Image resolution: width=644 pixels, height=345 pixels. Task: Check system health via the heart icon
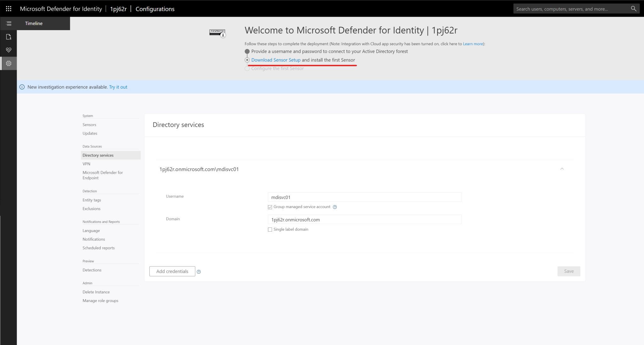point(8,50)
